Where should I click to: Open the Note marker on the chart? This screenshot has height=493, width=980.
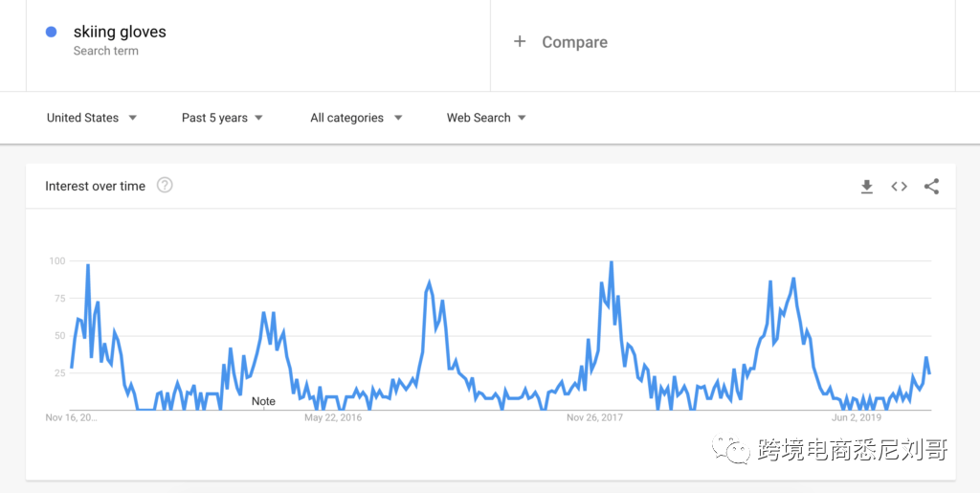(x=263, y=402)
